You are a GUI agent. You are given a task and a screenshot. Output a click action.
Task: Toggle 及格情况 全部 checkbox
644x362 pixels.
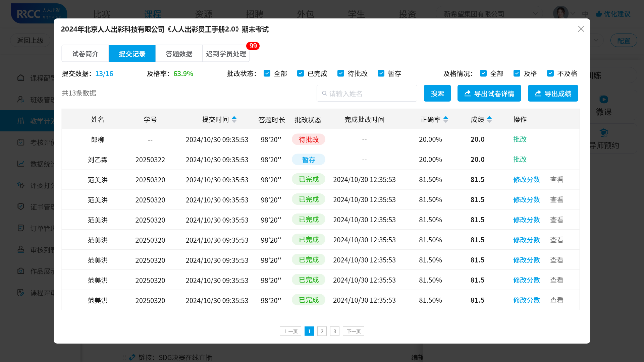pyautogui.click(x=483, y=73)
